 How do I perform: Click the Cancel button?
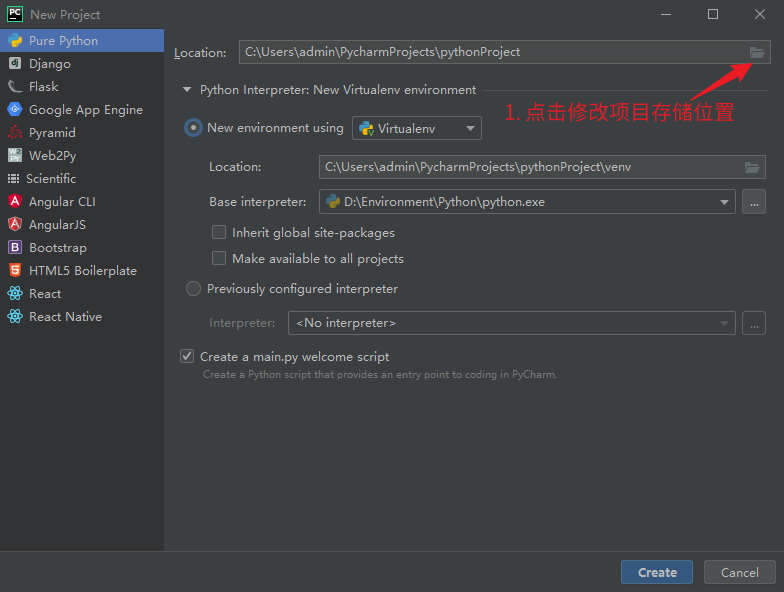point(739,572)
